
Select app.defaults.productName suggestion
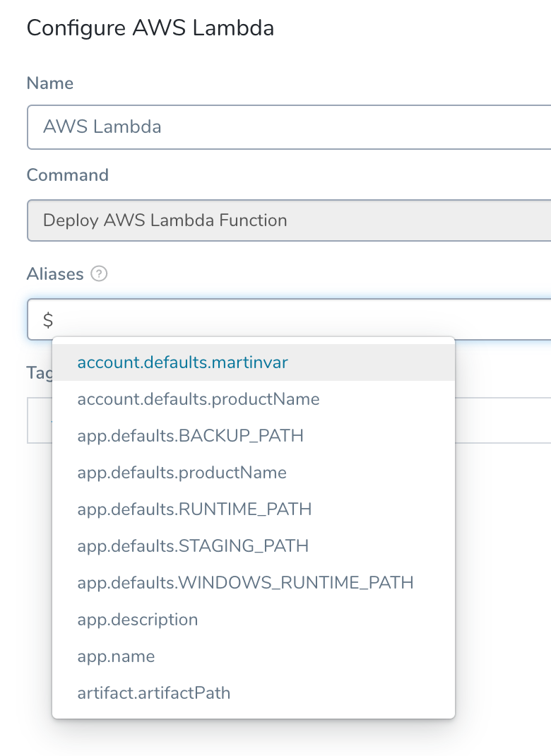tap(254, 473)
